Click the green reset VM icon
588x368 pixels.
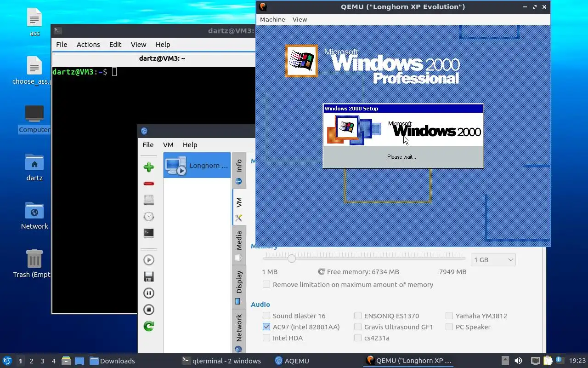pos(148,326)
